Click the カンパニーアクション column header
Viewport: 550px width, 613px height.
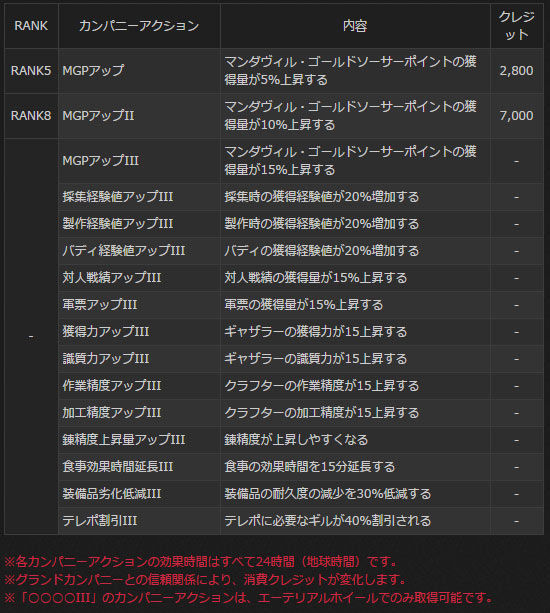point(139,26)
